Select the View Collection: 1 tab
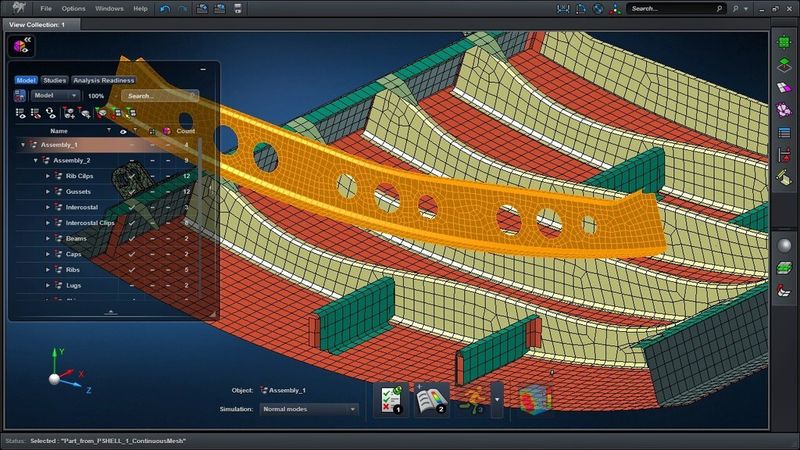 click(x=41, y=24)
